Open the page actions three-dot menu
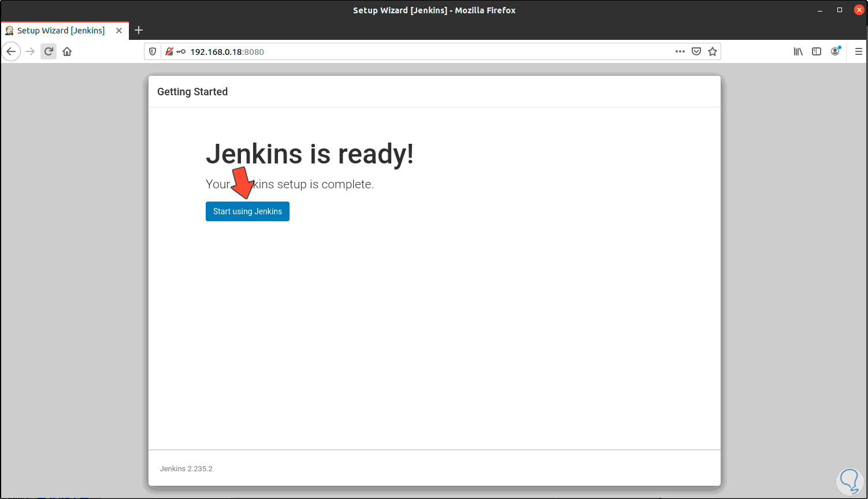The height and width of the screenshot is (499, 868). [x=680, y=51]
